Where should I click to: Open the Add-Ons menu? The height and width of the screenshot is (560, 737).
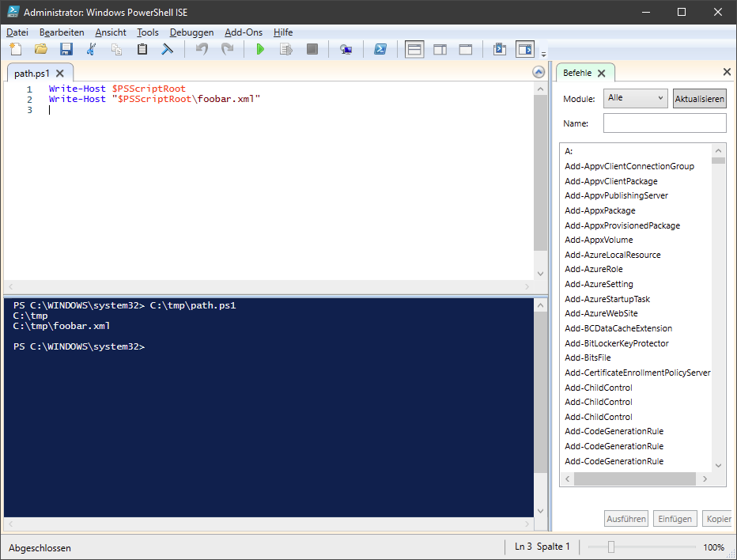click(x=244, y=32)
